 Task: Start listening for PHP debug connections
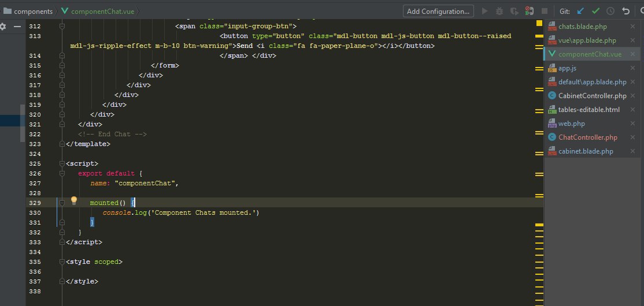tap(530, 11)
